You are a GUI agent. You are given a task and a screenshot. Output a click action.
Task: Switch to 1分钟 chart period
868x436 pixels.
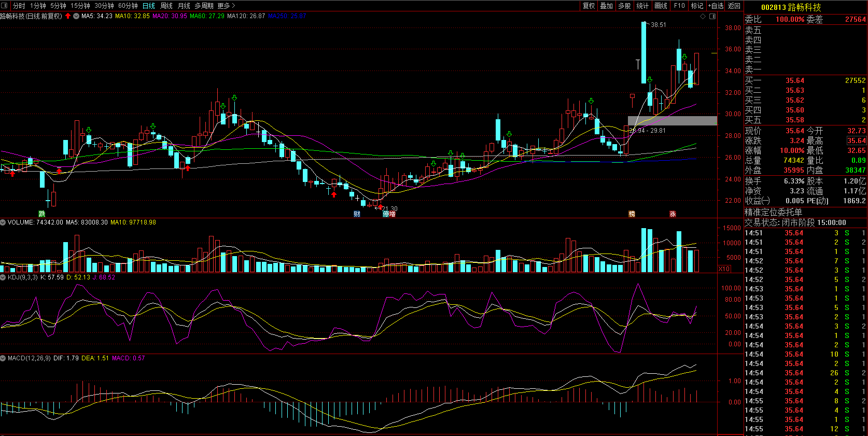(x=38, y=6)
